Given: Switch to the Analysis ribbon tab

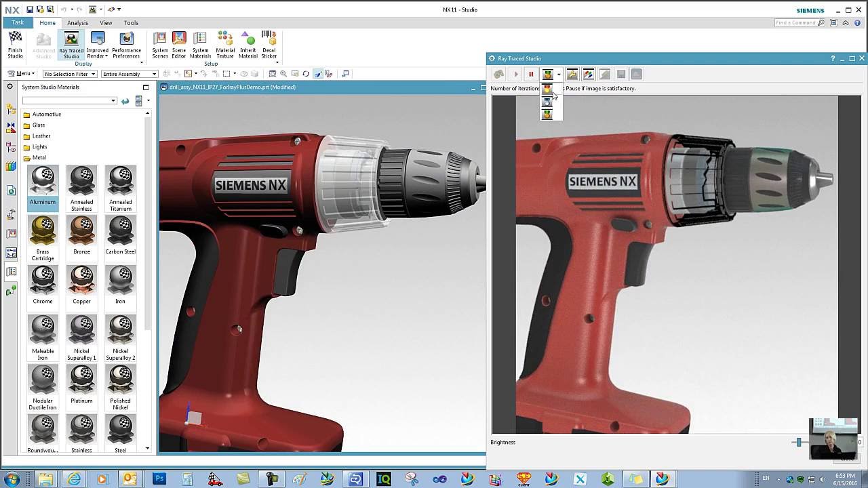Looking at the screenshot, I should [77, 23].
